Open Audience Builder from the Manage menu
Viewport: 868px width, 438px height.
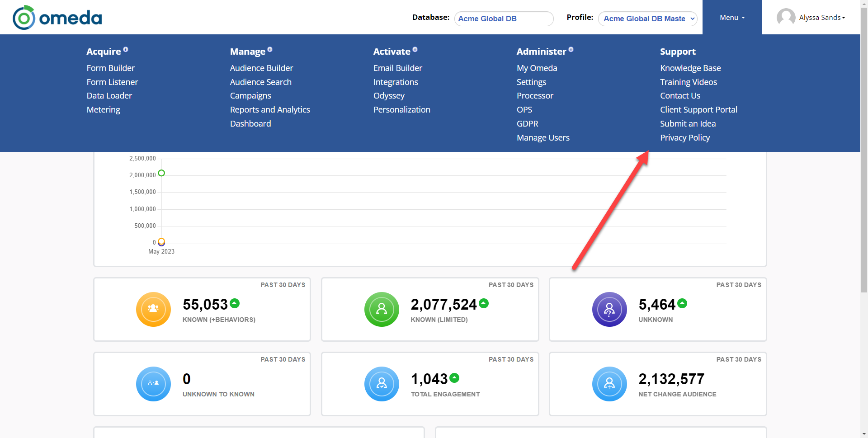pyautogui.click(x=261, y=68)
